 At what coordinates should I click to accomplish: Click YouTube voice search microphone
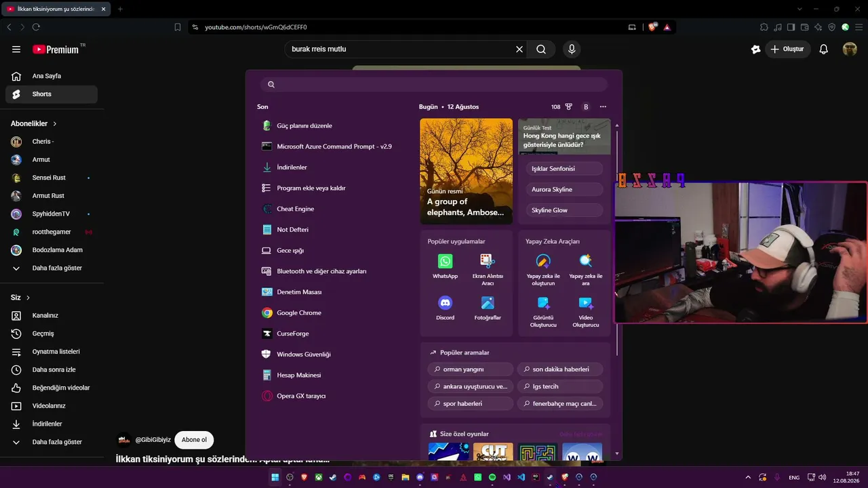tap(572, 49)
